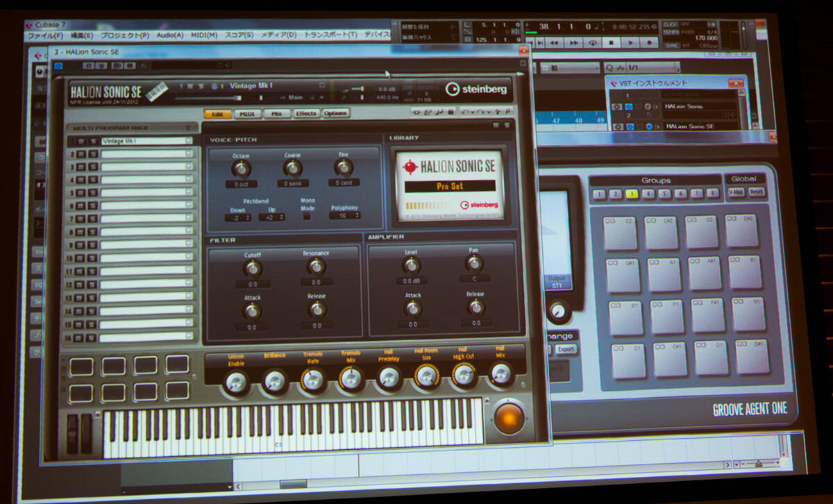Open the MIDI(M) menu in Cubase
The height and width of the screenshot is (504, 833).
205,35
